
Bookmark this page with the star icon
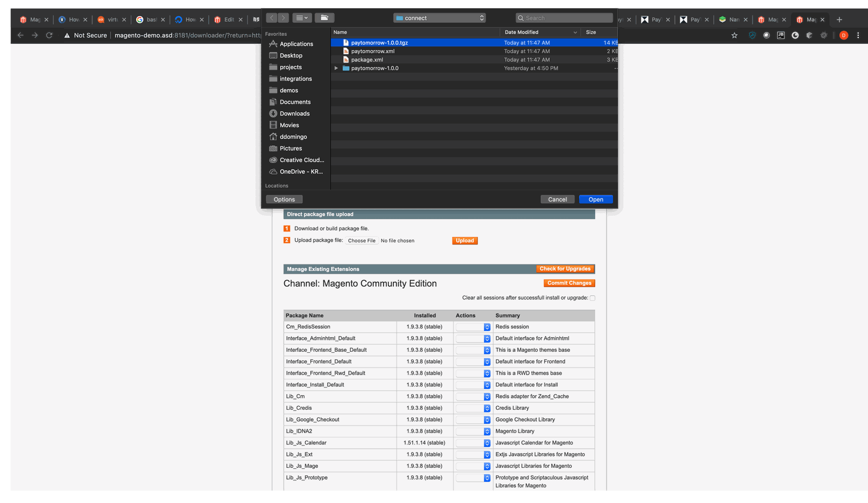[x=735, y=35]
